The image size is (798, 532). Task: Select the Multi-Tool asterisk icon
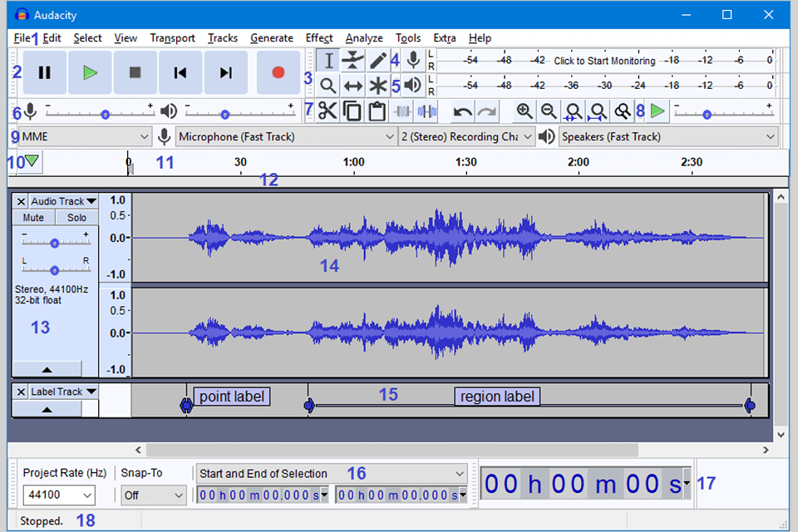click(x=377, y=86)
